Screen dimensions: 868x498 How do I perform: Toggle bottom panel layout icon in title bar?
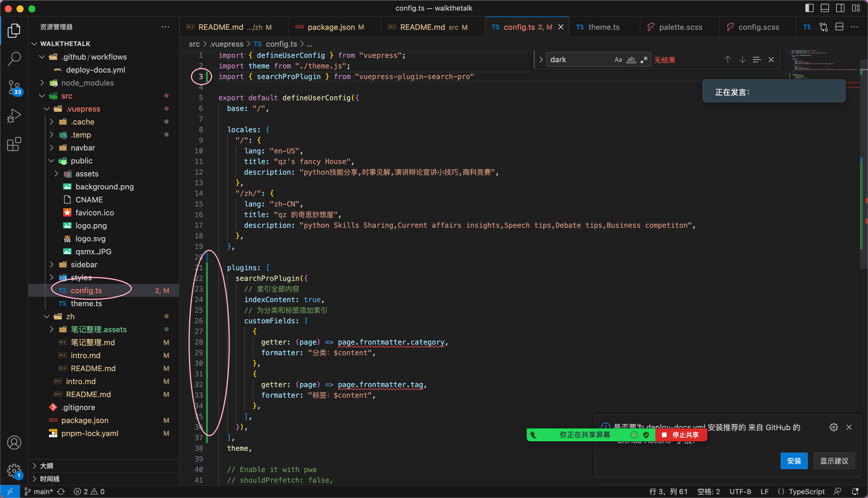pos(825,8)
